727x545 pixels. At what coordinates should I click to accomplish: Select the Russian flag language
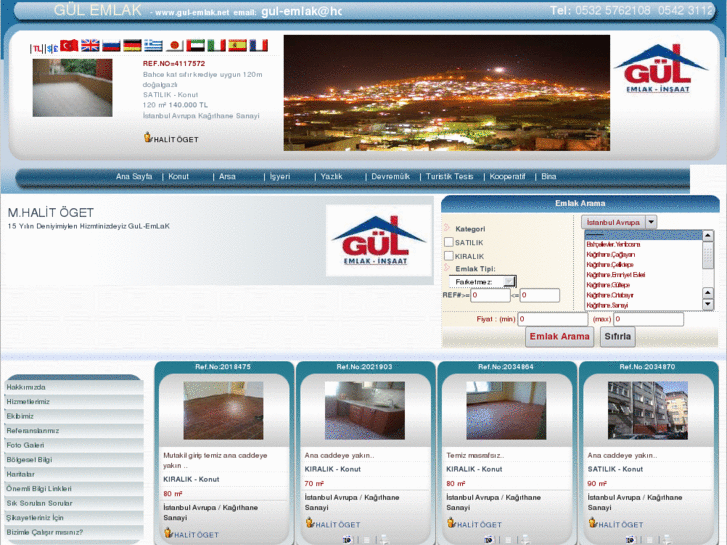pos(111,45)
